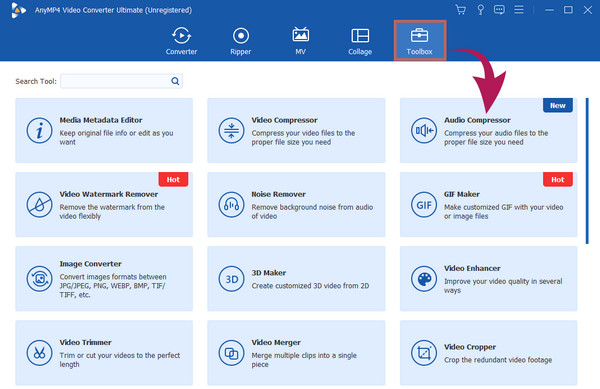Open Video Trimmer title

click(x=85, y=342)
